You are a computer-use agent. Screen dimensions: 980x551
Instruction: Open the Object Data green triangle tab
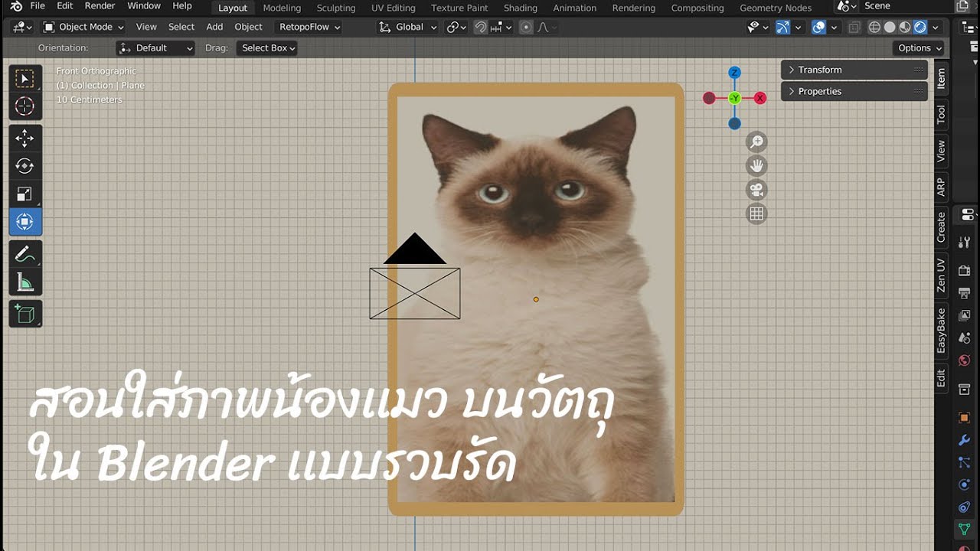pyautogui.click(x=965, y=529)
